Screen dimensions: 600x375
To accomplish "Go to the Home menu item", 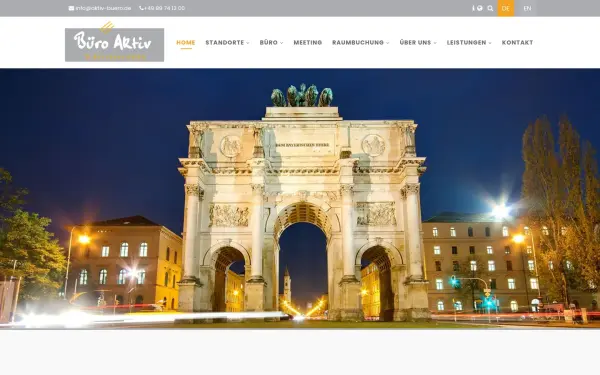I will tap(186, 42).
